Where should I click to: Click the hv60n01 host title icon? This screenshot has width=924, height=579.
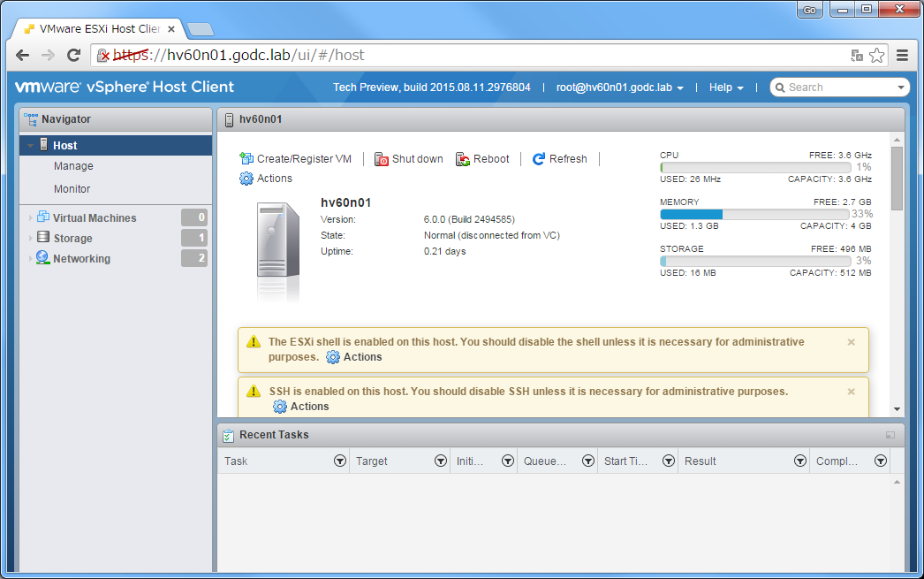pos(229,119)
